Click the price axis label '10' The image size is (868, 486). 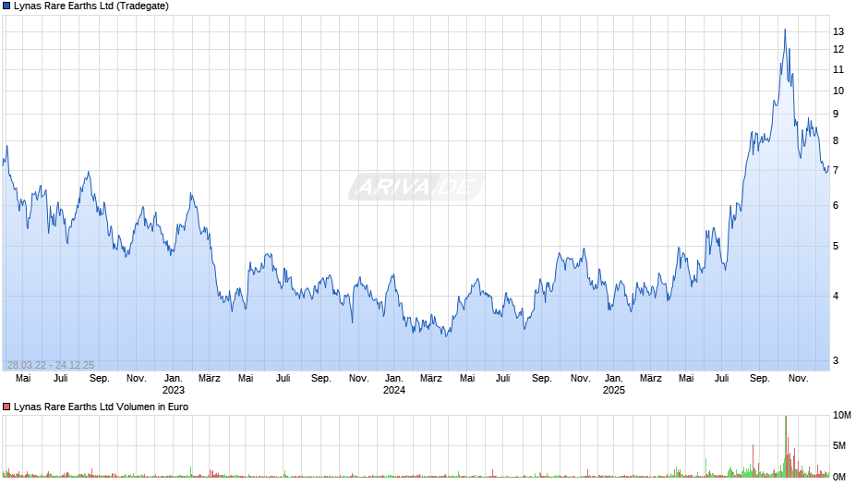[838, 91]
